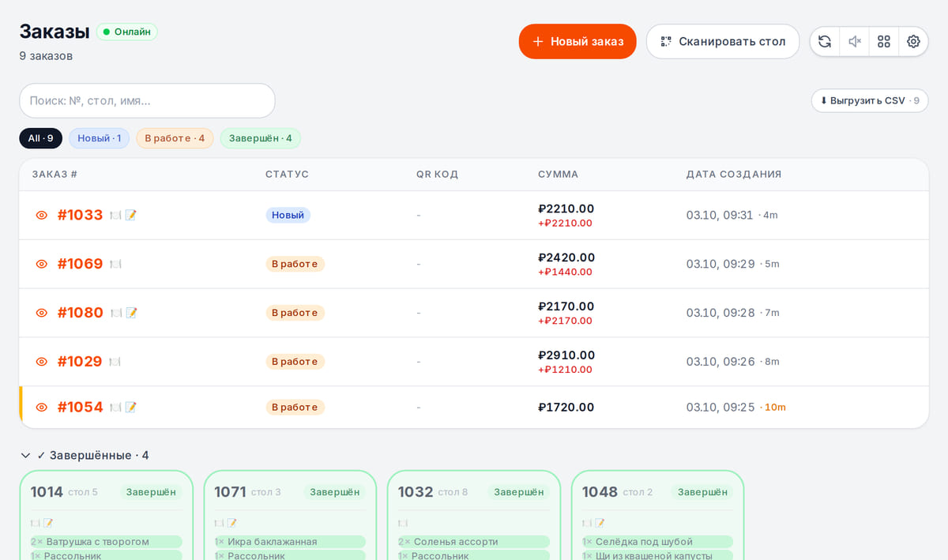Open settings gear icon
948x560 pixels.
pyautogui.click(x=913, y=41)
